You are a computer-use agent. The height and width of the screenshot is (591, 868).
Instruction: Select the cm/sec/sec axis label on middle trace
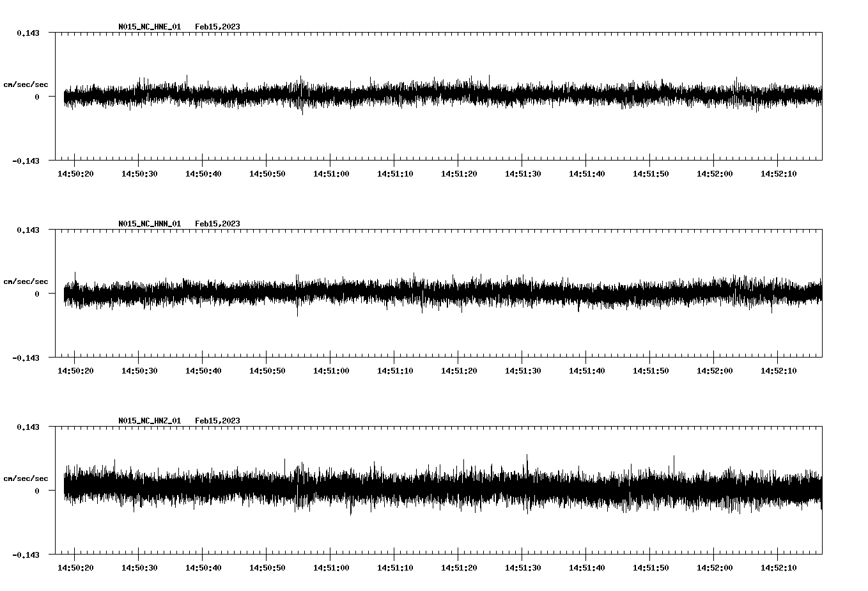point(26,281)
